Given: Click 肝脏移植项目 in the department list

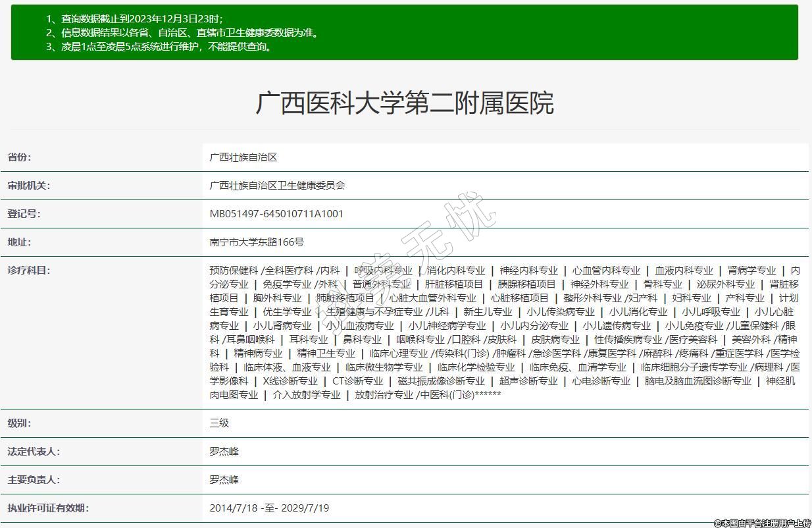Looking at the screenshot, I should 454,284.
